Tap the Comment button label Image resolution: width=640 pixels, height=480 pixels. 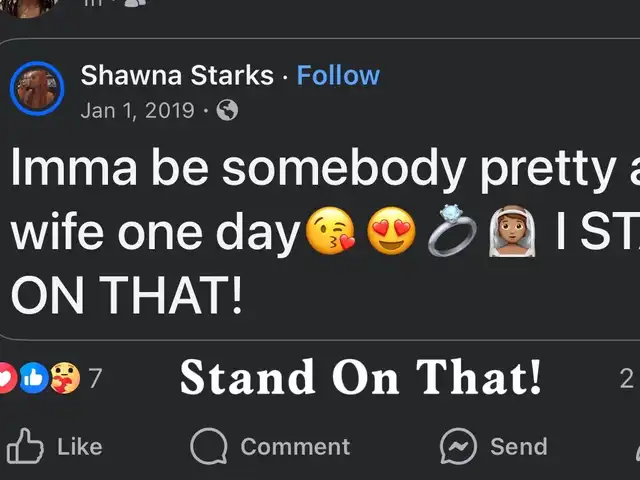(295, 447)
